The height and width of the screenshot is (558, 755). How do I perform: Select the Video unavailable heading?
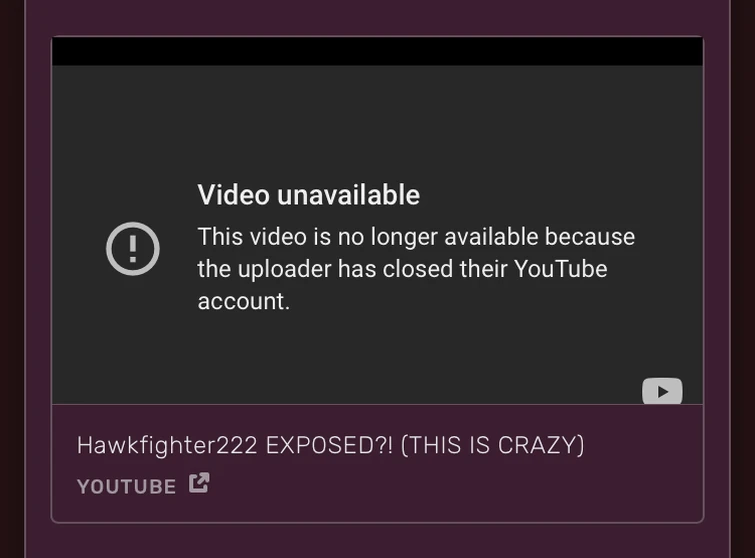coord(309,195)
